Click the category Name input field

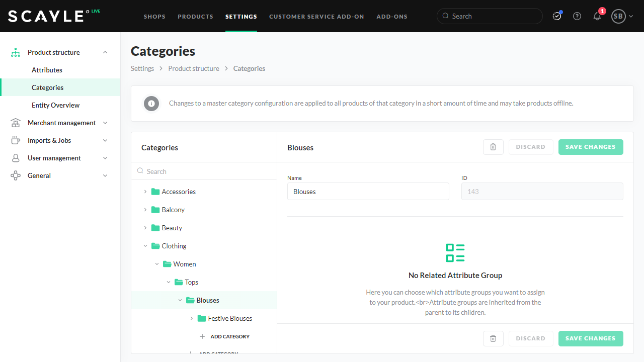point(368,192)
